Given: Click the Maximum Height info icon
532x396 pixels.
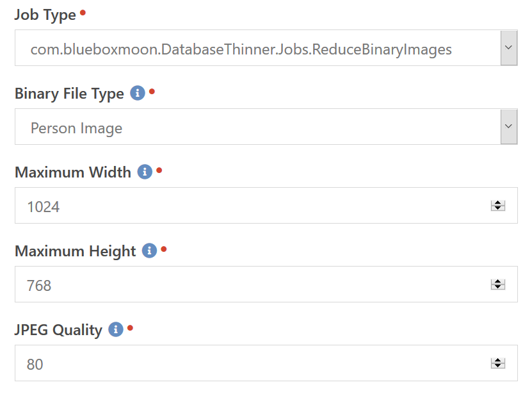Looking at the screenshot, I should [x=149, y=251].
